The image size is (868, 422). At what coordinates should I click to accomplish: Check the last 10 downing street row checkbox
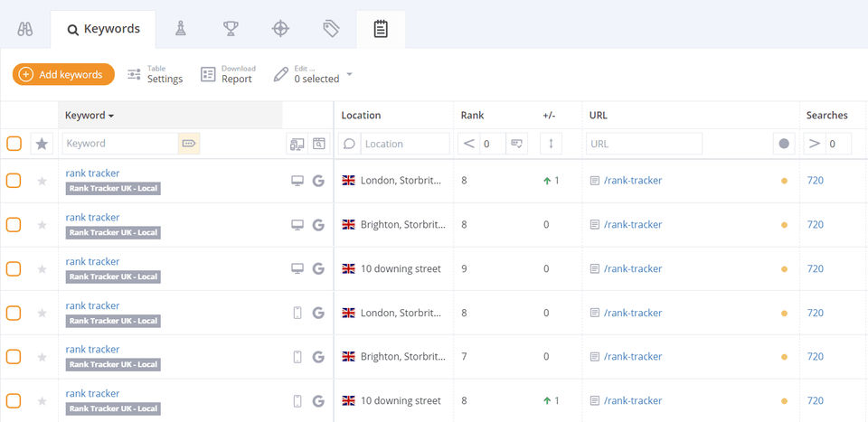14,400
